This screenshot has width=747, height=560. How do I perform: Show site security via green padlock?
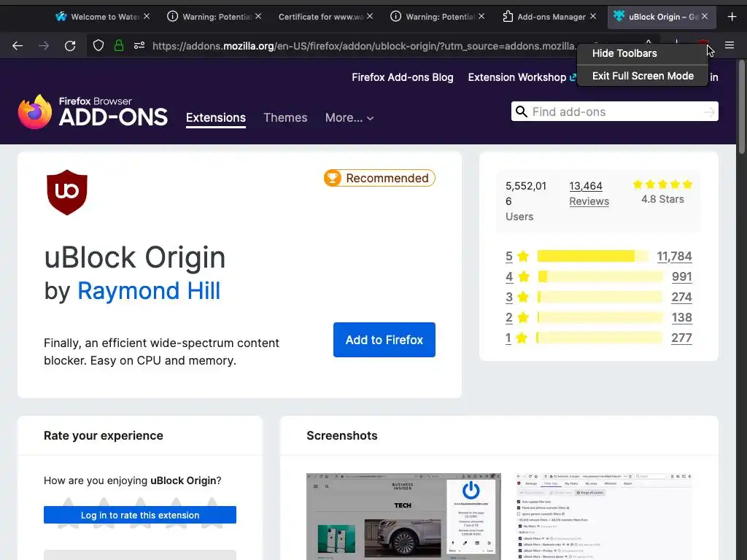119,46
